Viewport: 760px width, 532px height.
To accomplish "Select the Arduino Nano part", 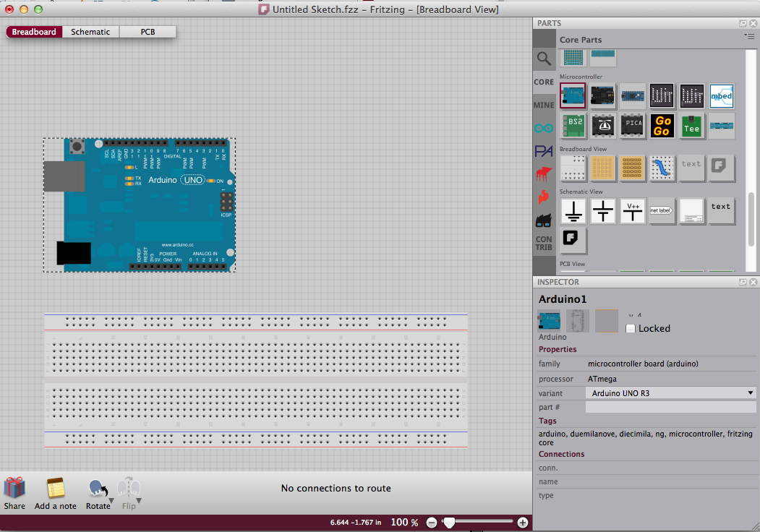I will [633, 95].
